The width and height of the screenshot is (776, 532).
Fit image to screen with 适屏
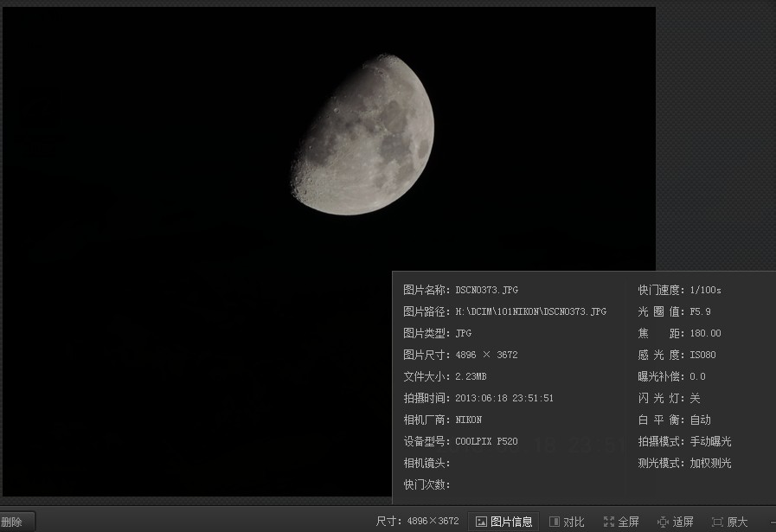click(676, 522)
